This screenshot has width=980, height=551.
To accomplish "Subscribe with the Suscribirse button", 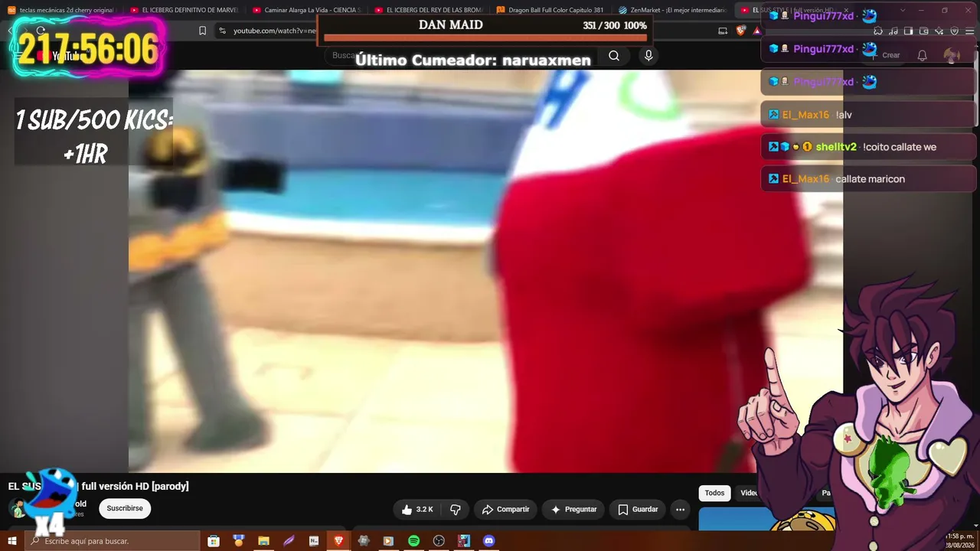I will 125,509.
